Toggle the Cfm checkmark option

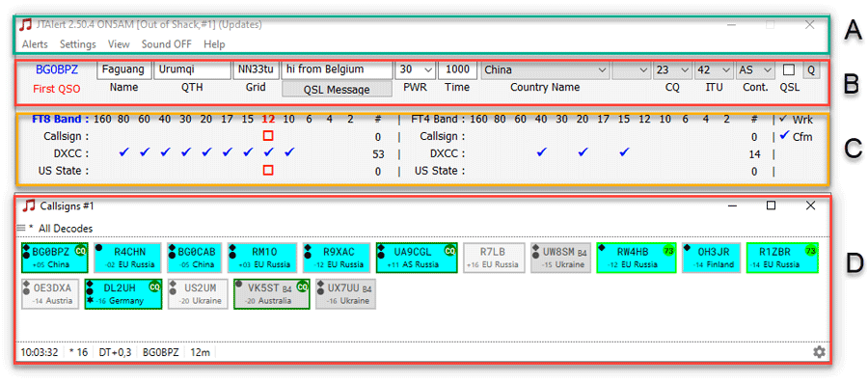(796, 136)
